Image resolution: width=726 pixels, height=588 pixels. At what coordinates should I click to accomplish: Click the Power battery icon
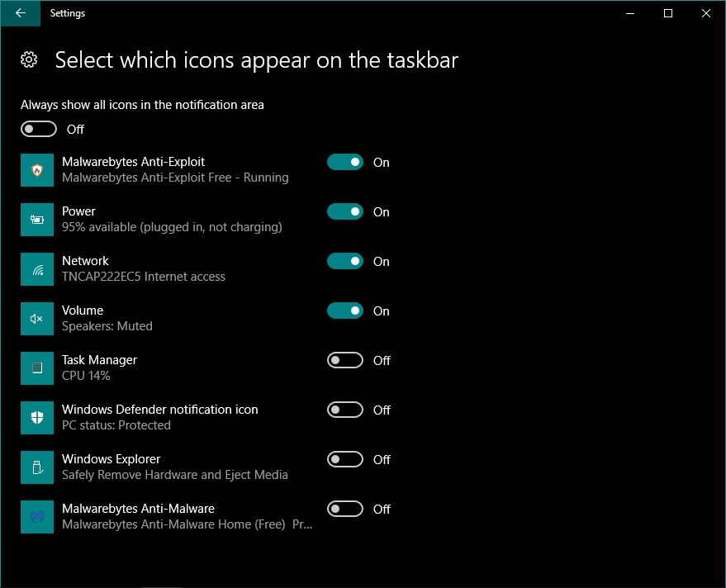tap(36, 219)
